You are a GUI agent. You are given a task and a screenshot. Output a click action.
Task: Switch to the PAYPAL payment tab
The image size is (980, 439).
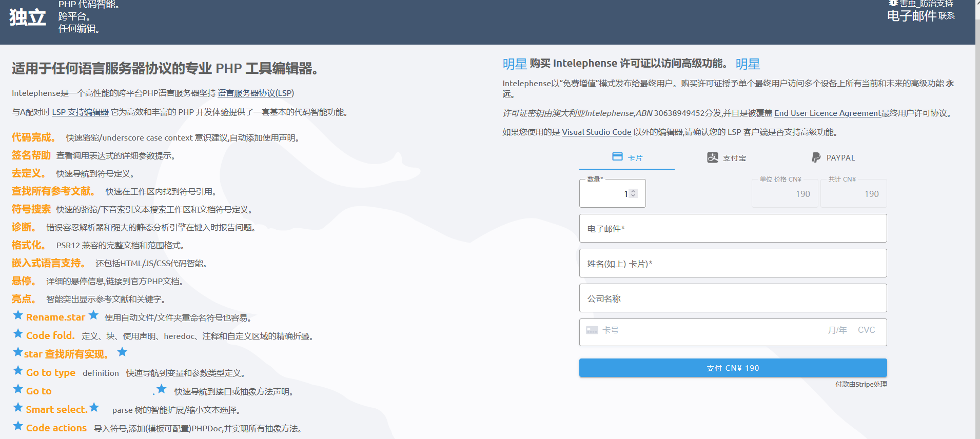coord(833,157)
